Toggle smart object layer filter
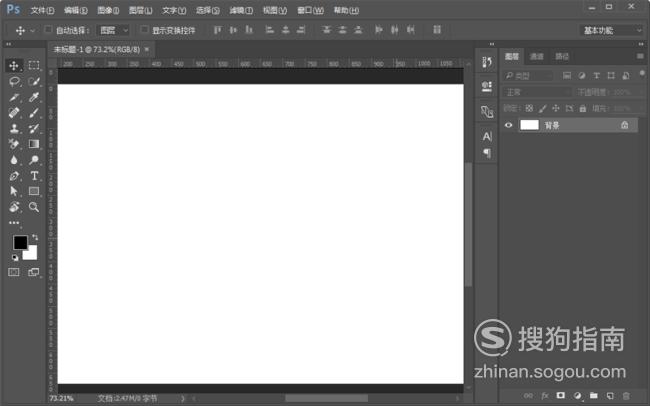The image size is (650, 406). click(x=626, y=75)
